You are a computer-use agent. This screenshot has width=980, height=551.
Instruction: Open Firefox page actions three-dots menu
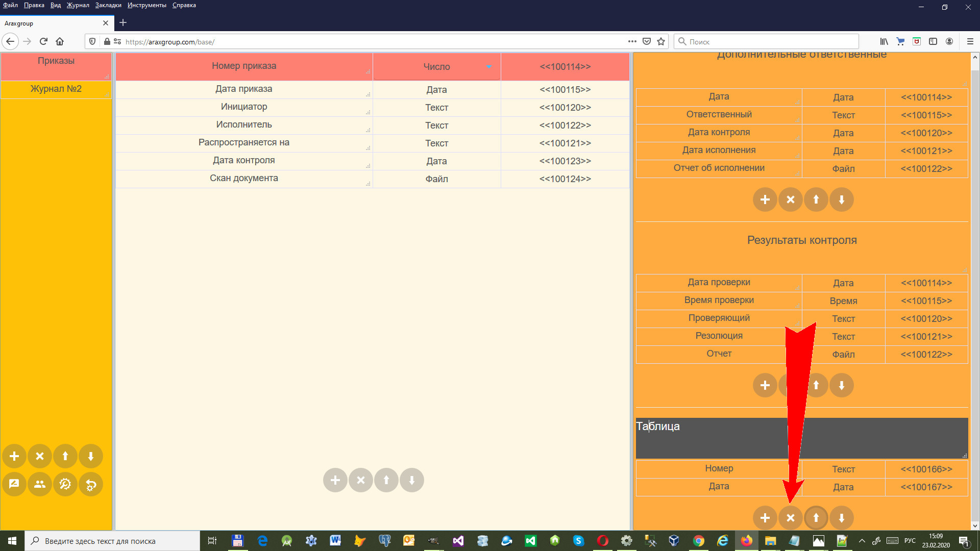point(632,41)
